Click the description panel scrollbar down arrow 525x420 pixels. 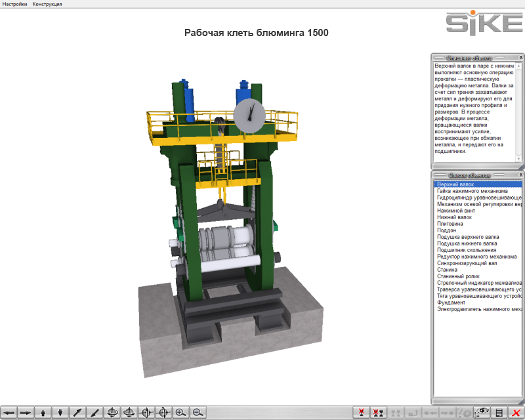point(518,158)
